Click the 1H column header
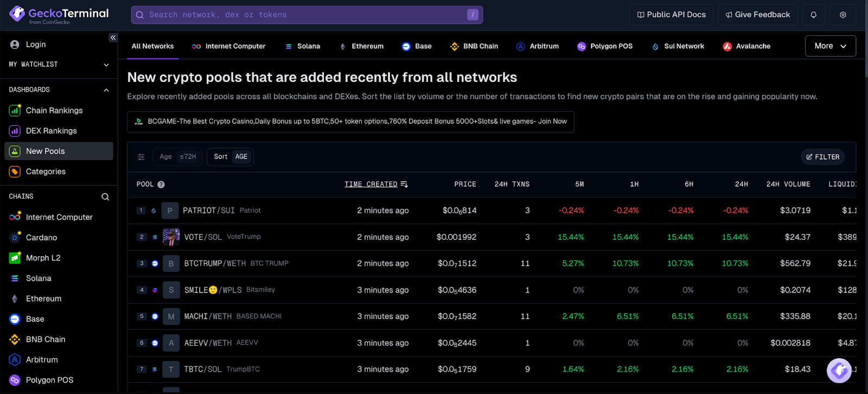Screen dimensions: 868x394 coord(634,185)
